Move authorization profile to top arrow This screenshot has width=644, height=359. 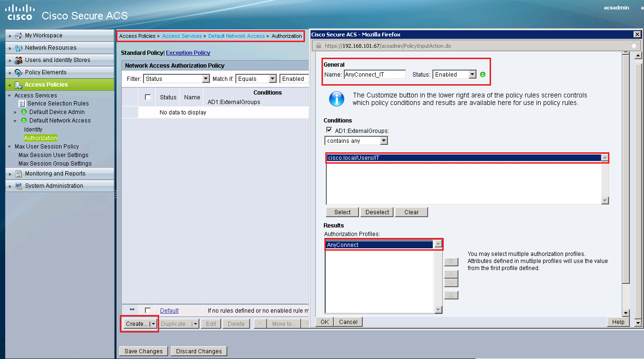point(451,262)
